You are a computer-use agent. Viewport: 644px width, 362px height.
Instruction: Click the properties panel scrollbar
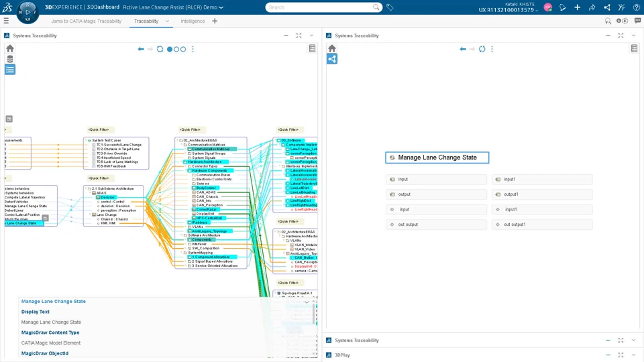[x=314, y=314]
